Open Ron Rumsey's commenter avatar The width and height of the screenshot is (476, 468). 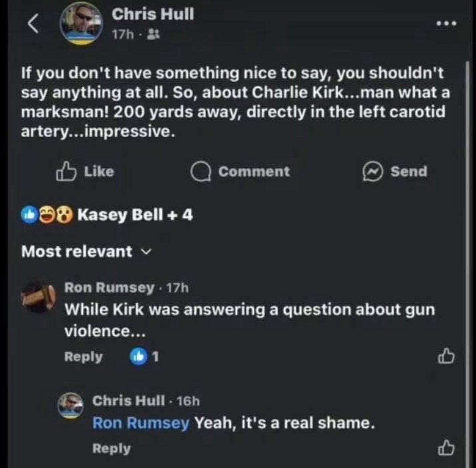pyautogui.click(x=38, y=297)
